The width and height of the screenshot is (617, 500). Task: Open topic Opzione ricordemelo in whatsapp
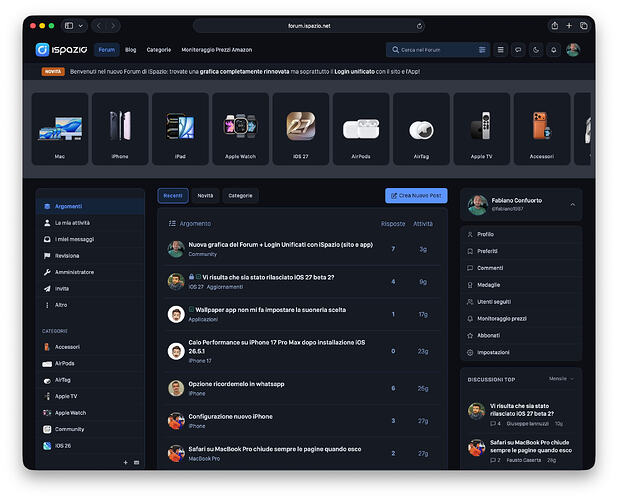tap(236, 384)
